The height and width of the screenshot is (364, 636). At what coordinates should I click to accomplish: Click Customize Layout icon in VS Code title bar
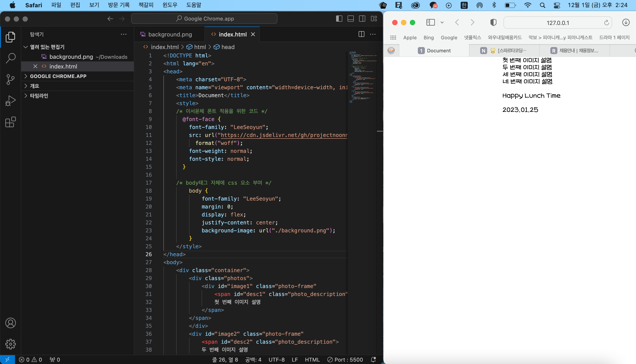coord(374,19)
